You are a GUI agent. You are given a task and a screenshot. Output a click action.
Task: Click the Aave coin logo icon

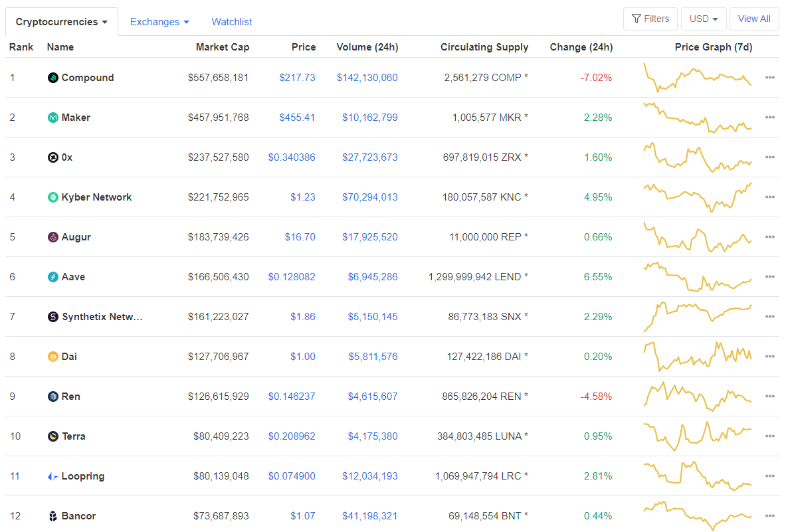click(x=52, y=277)
